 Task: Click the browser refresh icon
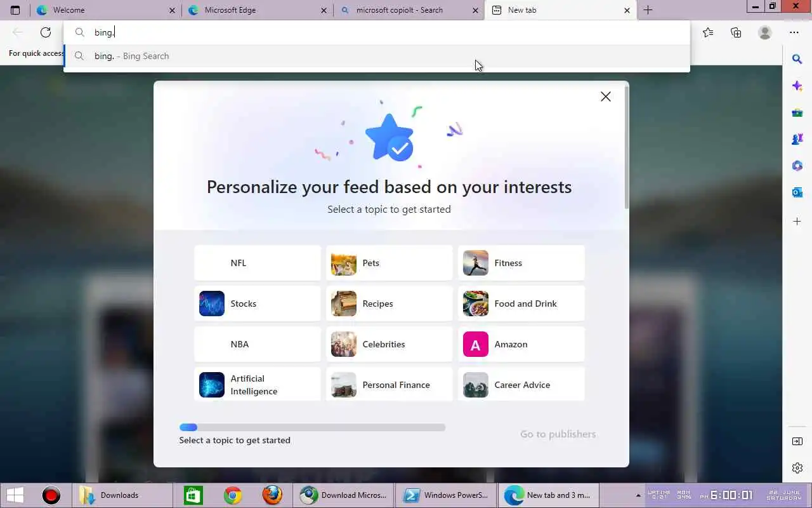pyautogui.click(x=46, y=32)
